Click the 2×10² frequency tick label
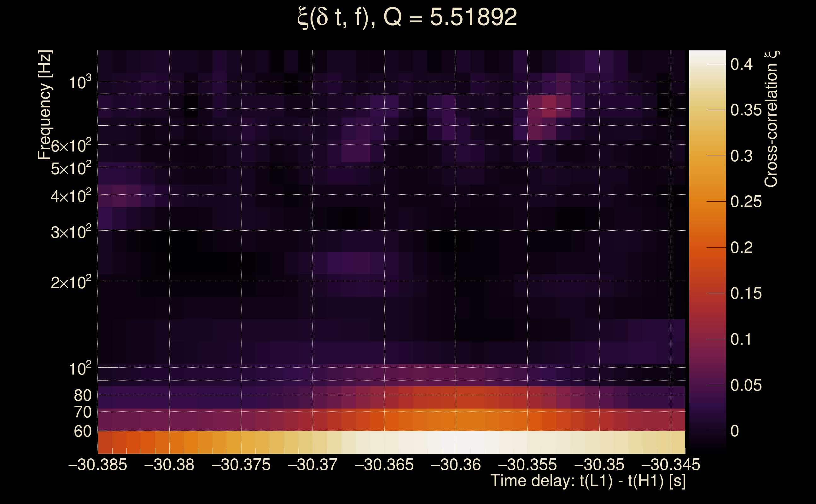 tap(71, 283)
